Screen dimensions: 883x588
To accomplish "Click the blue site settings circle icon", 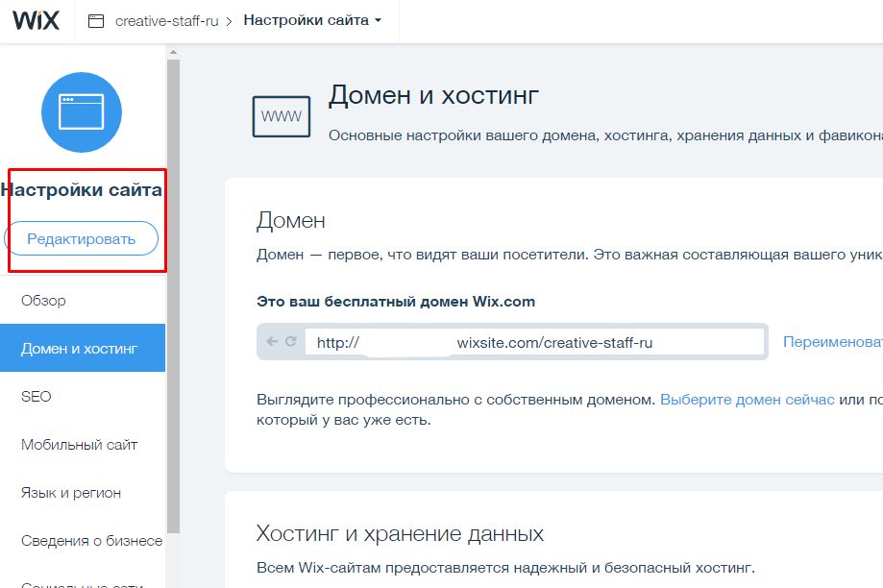I will point(82,112).
